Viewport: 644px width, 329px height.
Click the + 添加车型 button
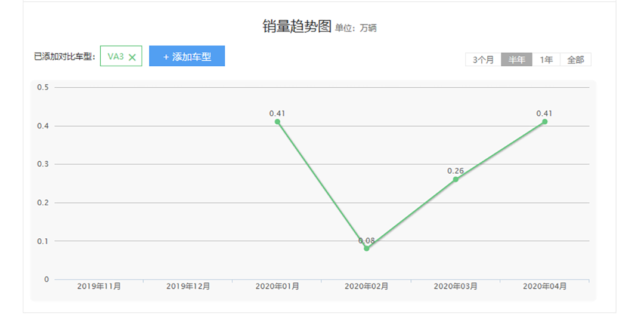[x=187, y=57]
